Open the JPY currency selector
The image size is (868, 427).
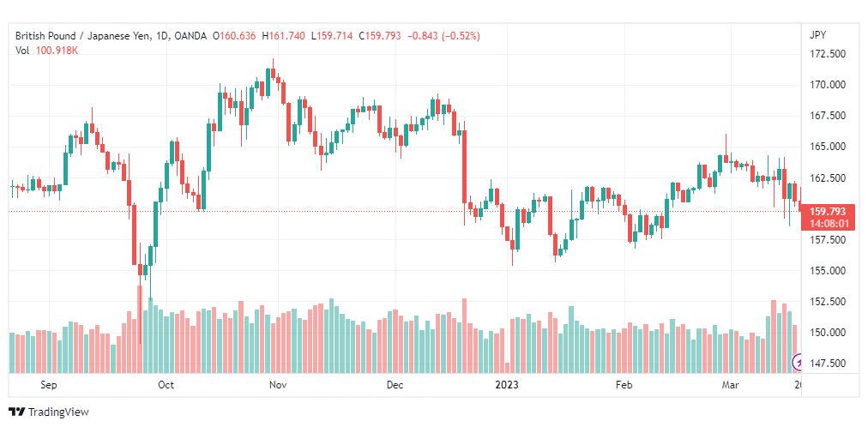[x=818, y=35]
